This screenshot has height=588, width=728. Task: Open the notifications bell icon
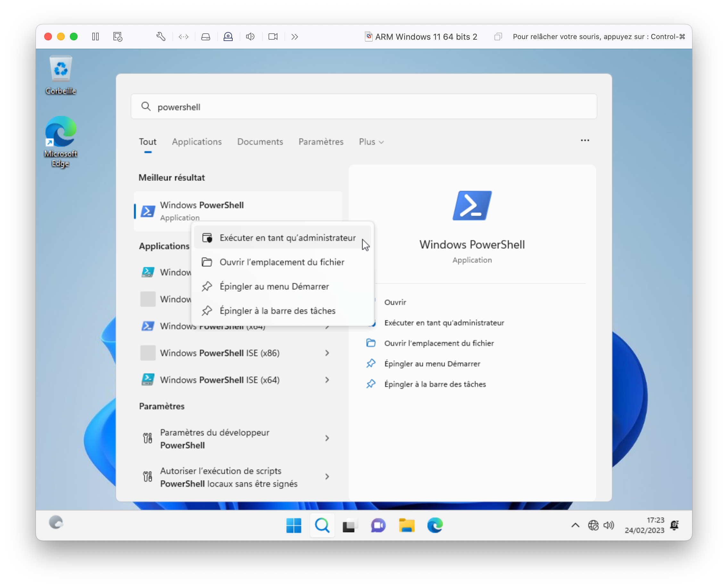pyautogui.click(x=674, y=525)
